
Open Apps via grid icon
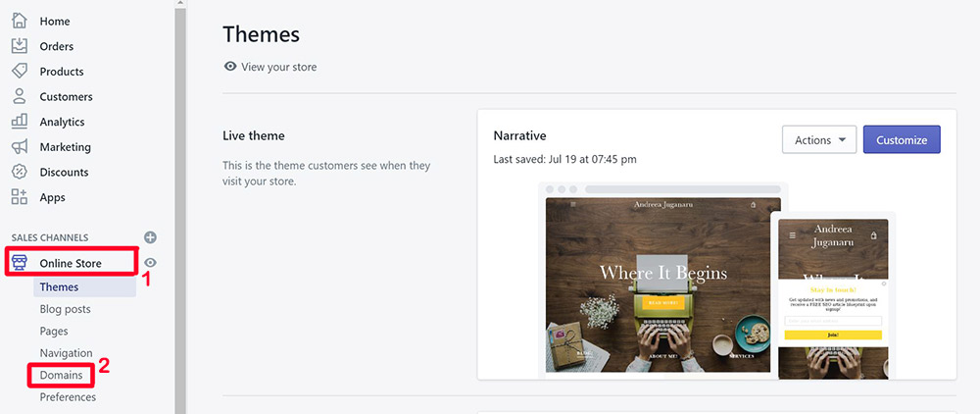click(x=20, y=197)
